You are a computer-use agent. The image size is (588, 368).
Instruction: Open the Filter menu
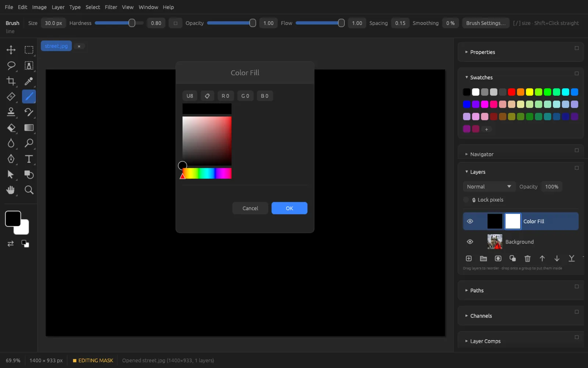[111, 7]
